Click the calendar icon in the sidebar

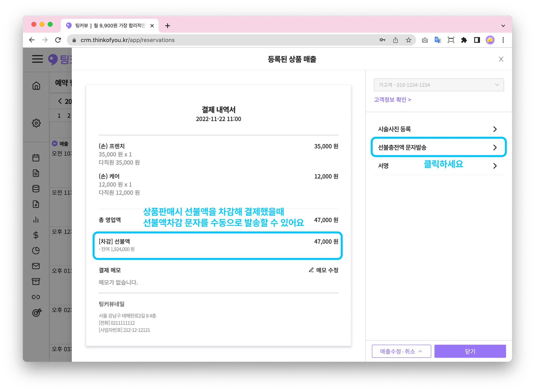point(36,158)
